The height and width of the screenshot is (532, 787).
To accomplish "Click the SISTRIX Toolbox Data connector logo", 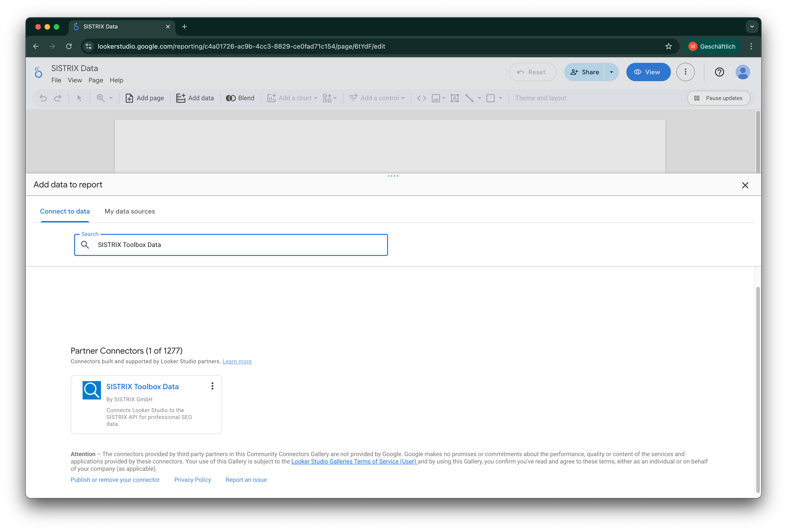I will (92, 390).
